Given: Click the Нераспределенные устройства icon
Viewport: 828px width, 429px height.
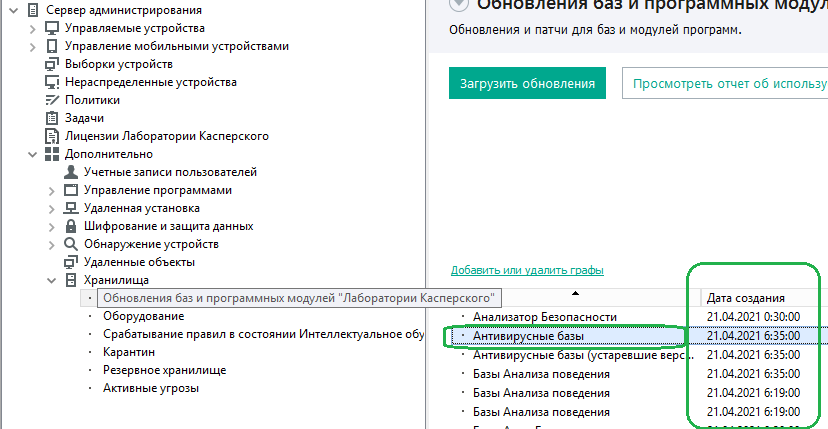Looking at the screenshot, I should pyautogui.click(x=52, y=82).
